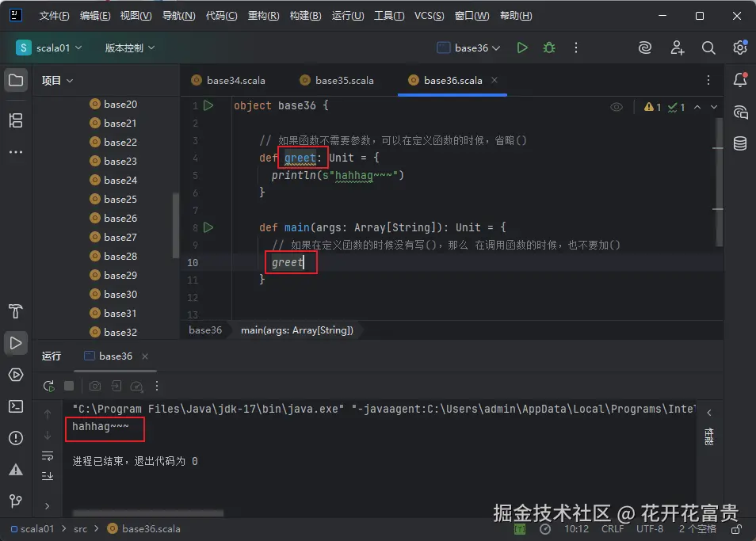This screenshot has height=541, width=756.
Task: Toggle soft-wrap in Run console
Action: click(48, 455)
